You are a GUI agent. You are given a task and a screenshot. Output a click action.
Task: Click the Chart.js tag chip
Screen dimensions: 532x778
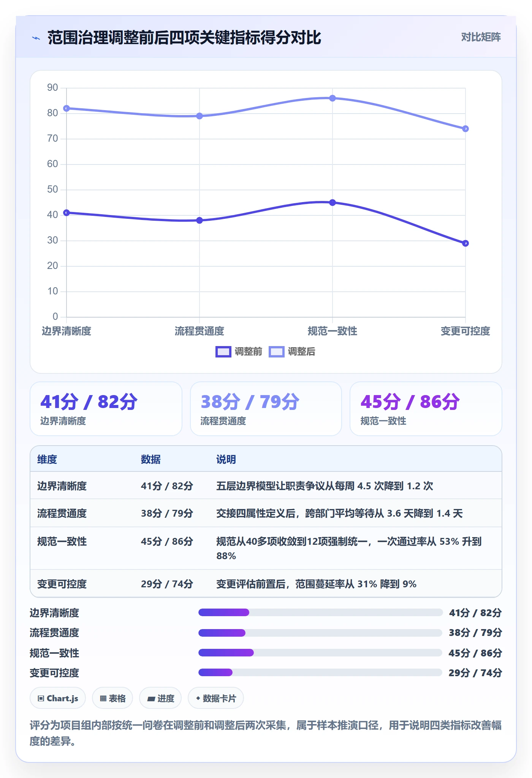point(58,698)
